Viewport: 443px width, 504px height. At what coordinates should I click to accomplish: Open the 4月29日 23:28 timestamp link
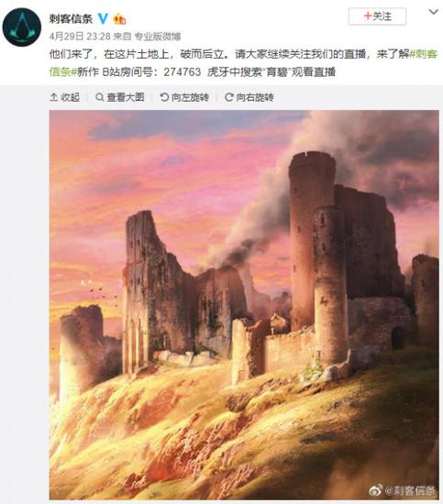(x=80, y=37)
